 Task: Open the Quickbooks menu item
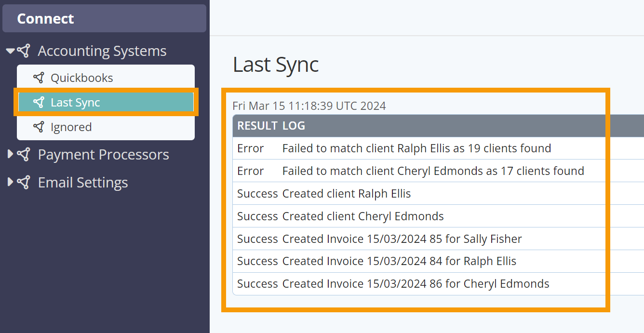(x=81, y=78)
